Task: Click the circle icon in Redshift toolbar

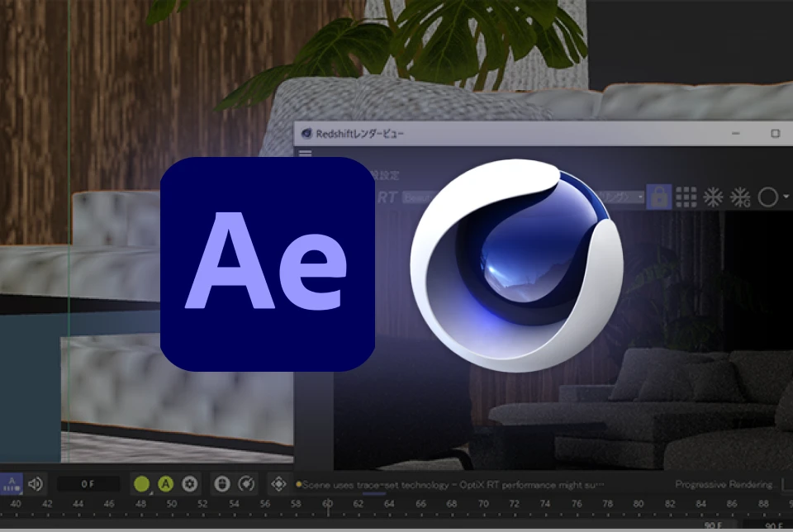Action: [767, 197]
